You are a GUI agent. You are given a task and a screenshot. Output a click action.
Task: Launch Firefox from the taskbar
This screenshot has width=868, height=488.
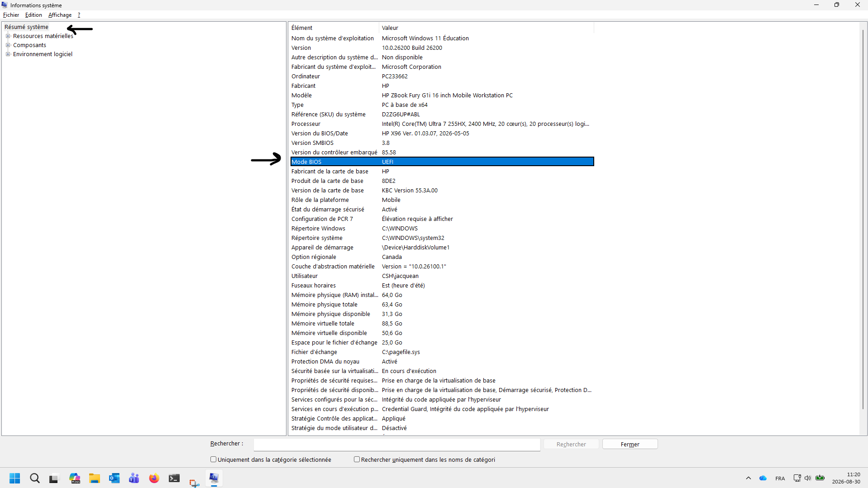coord(154,478)
